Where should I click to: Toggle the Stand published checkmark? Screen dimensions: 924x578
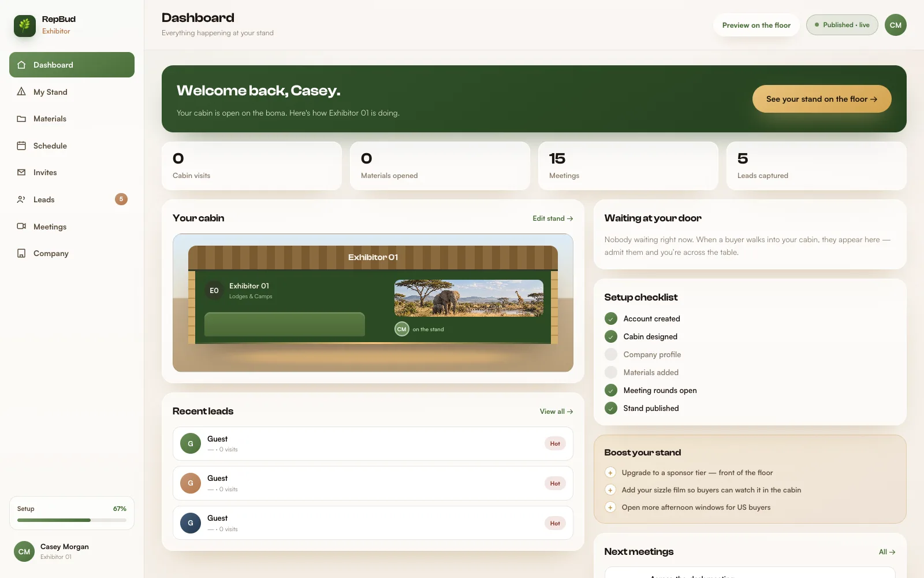(611, 408)
